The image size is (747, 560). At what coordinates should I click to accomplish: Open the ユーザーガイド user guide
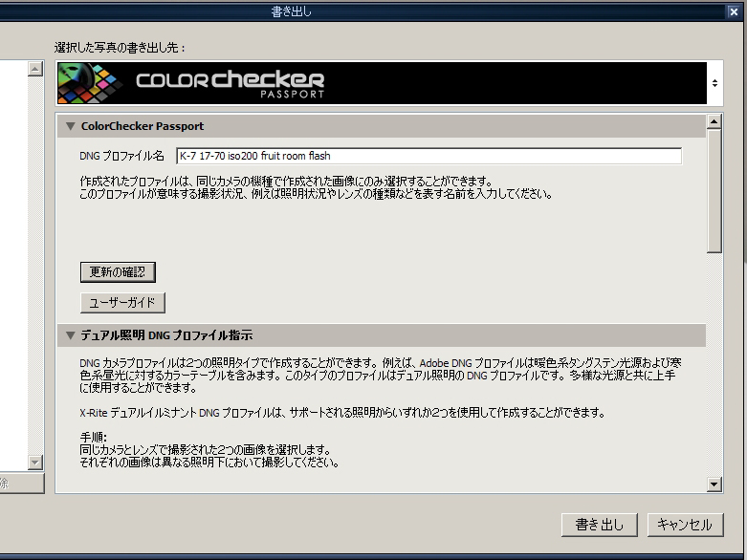point(122,303)
